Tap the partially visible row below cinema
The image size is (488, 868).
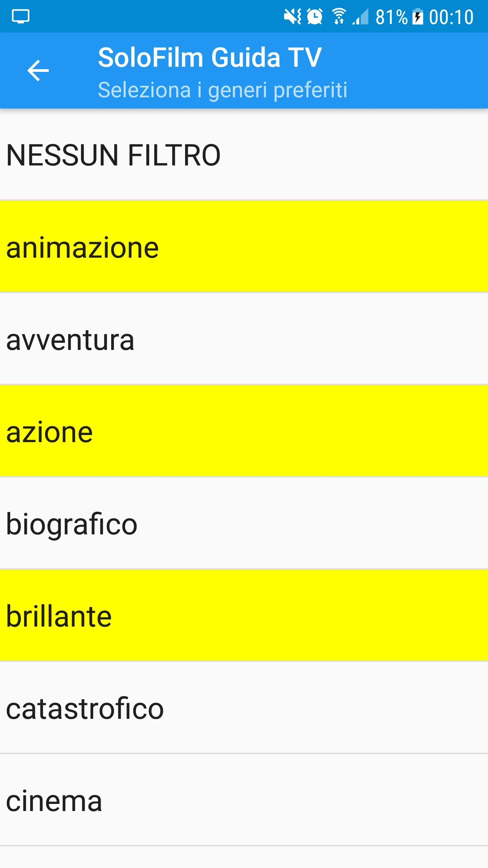[244, 857]
